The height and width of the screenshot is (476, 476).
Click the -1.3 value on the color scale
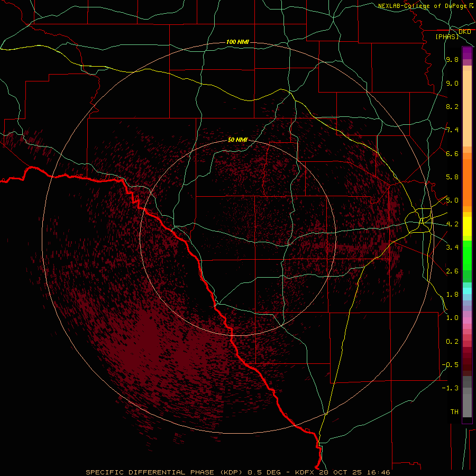pos(450,388)
